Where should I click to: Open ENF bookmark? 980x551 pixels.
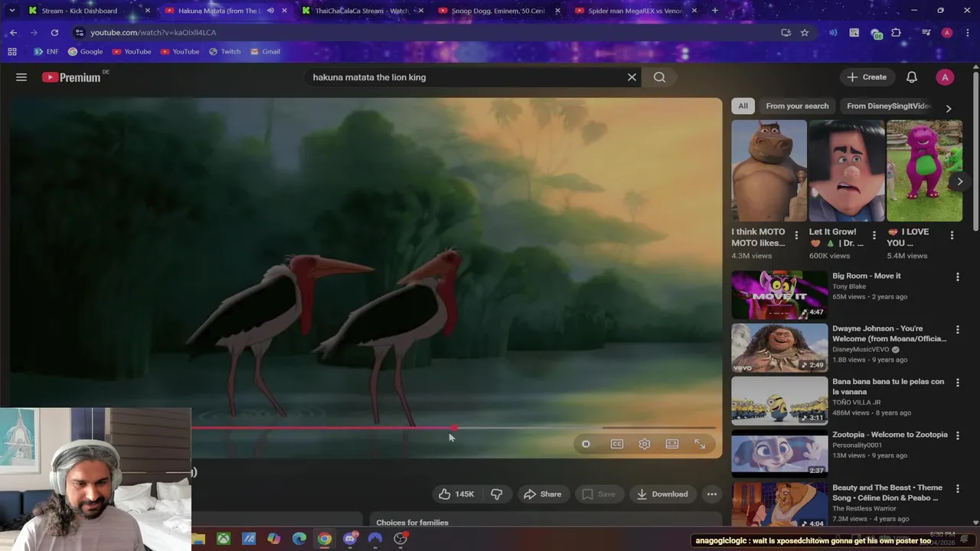point(47,52)
